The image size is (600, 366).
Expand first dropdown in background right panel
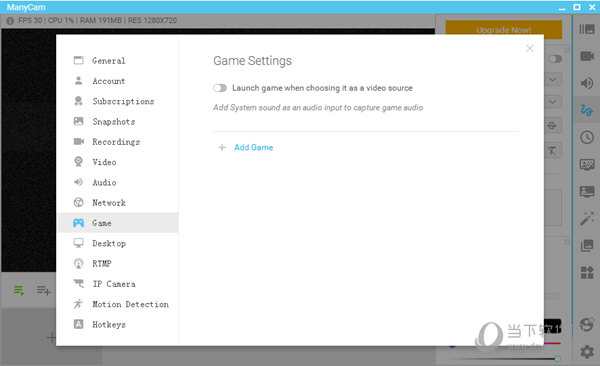[x=553, y=80]
